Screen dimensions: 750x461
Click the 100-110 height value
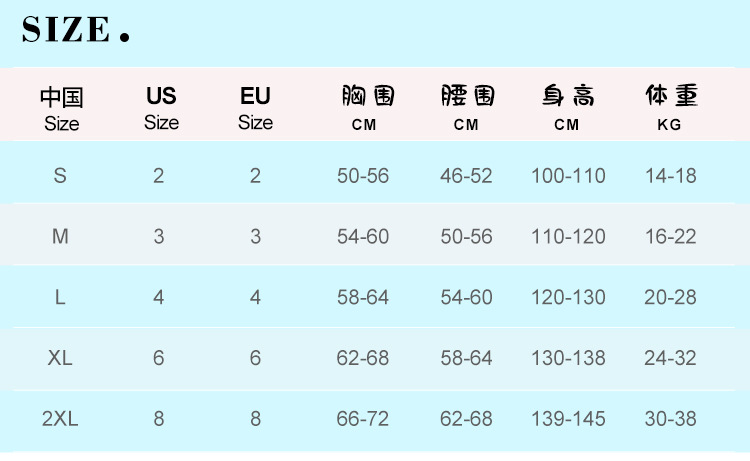568,176
